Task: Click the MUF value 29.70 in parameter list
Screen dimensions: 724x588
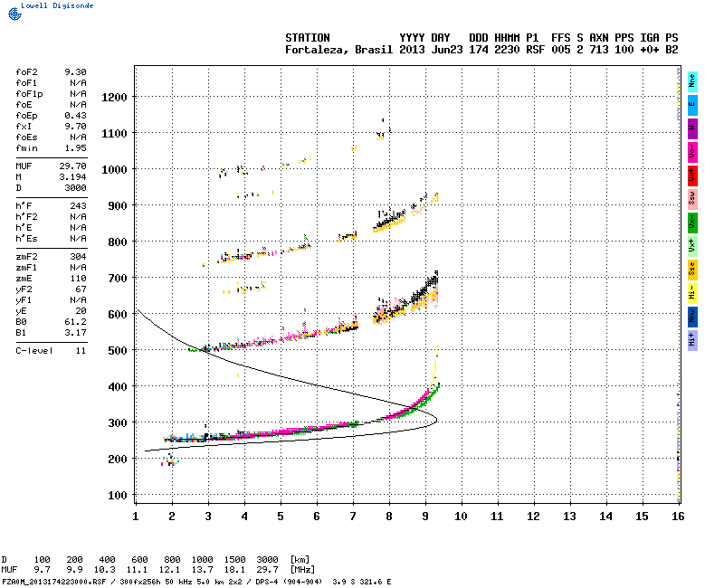Action: pos(72,166)
